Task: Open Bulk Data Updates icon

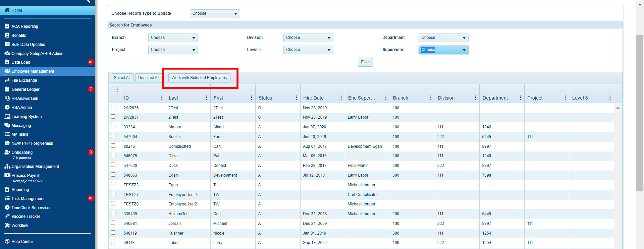Action: click(x=7, y=44)
